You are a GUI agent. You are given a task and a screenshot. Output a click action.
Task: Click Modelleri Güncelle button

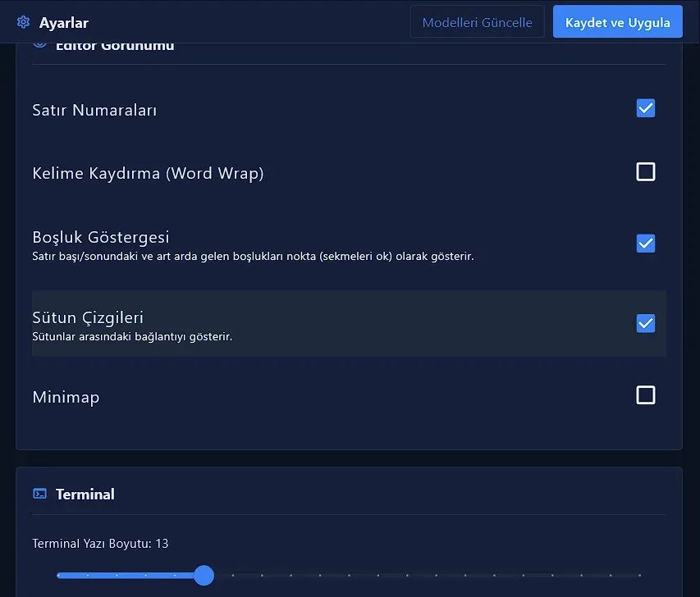477,21
